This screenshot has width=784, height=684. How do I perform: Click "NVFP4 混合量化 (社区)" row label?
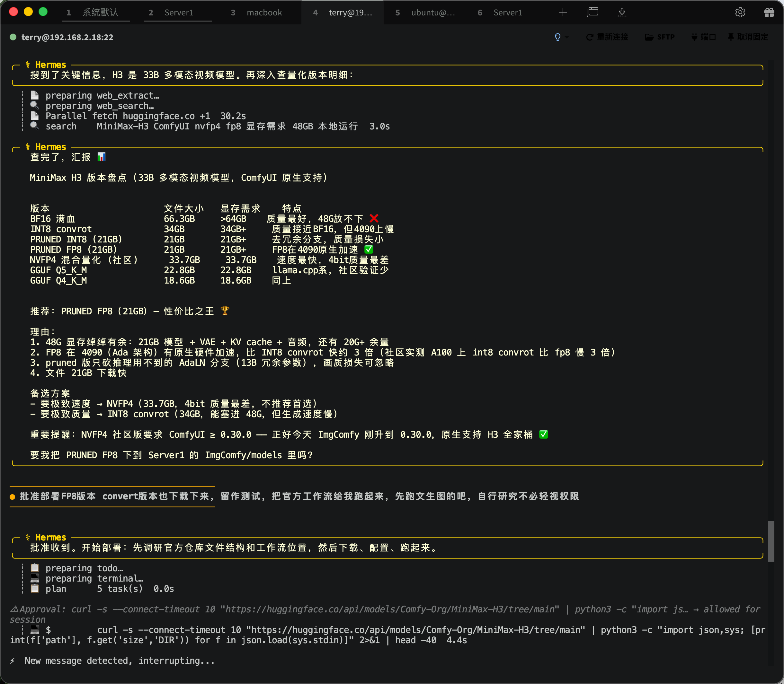[x=84, y=260]
